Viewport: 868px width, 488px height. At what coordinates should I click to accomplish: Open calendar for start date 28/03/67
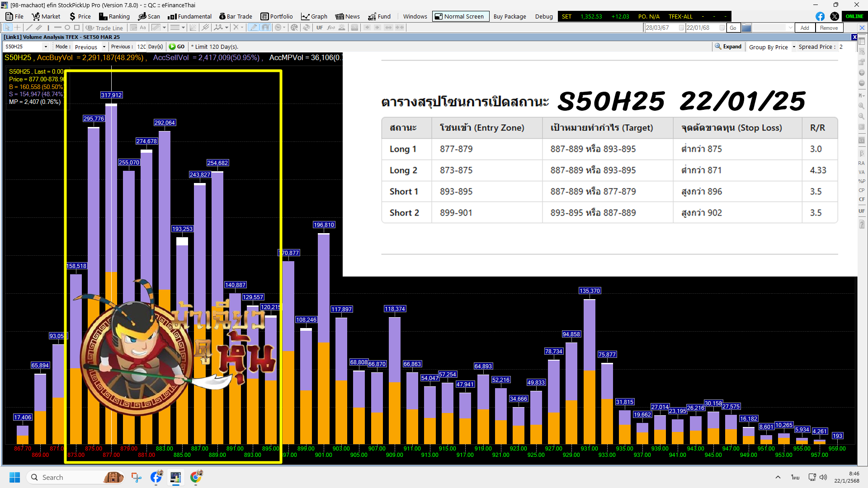[x=681, y=28]
